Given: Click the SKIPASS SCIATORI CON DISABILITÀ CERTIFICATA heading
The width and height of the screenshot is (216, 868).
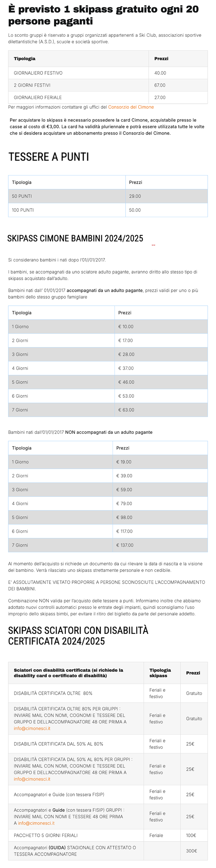Looking at the screenshot, I should 78,635.
